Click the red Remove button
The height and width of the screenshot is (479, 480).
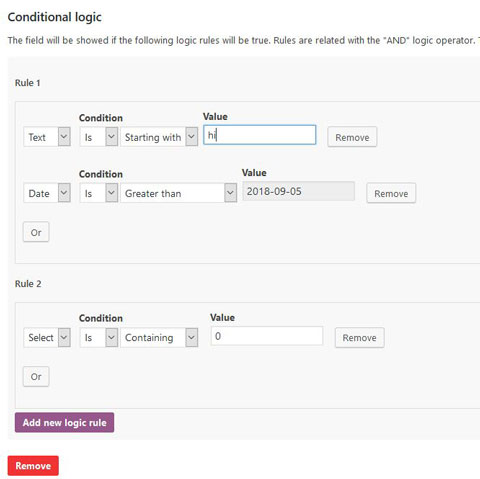click(33, 465)
